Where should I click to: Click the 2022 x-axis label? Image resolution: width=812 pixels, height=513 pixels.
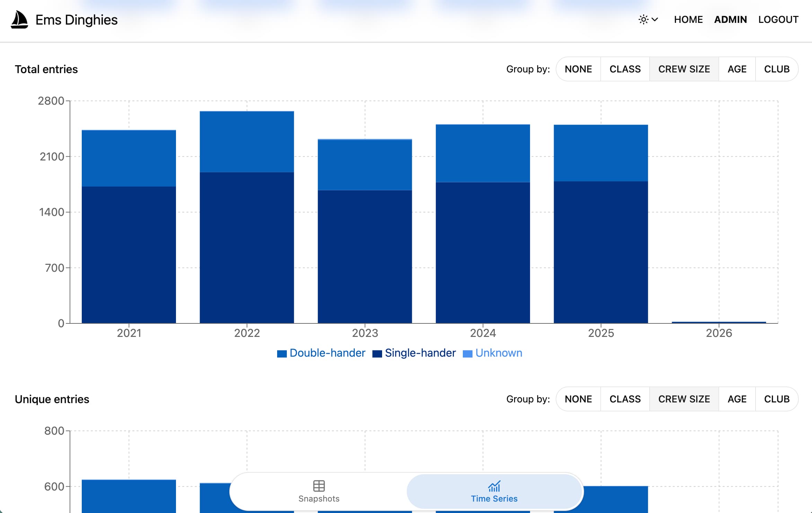pyautogui.click(x=247, y=333)
